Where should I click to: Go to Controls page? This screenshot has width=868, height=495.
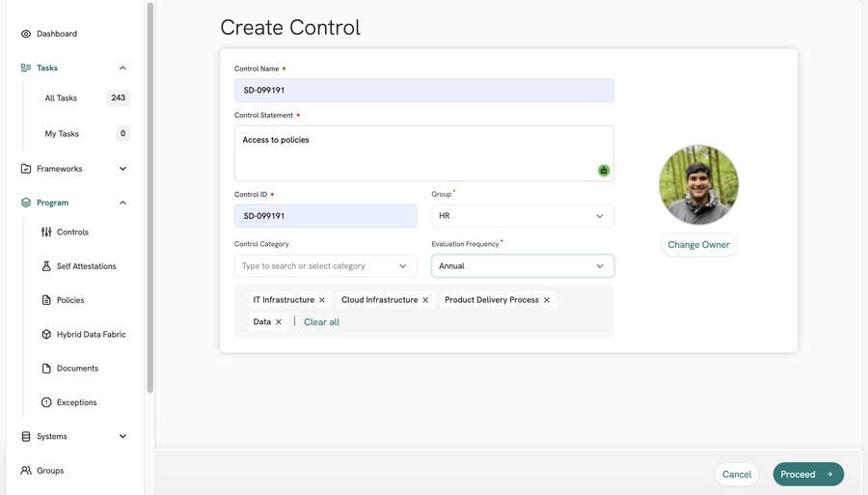coord(72,232)
